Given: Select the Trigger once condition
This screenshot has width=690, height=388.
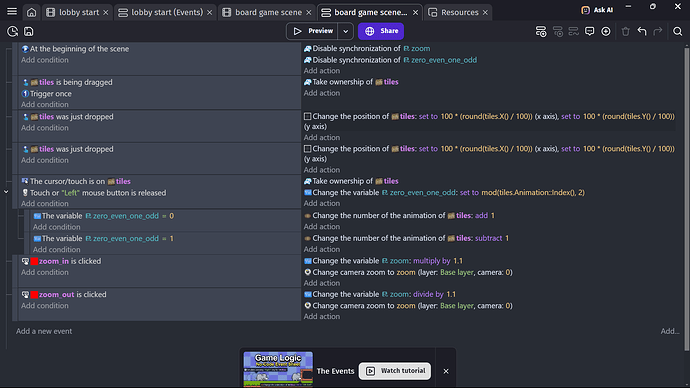Looking at the screenshot, I should click(46, 94).
